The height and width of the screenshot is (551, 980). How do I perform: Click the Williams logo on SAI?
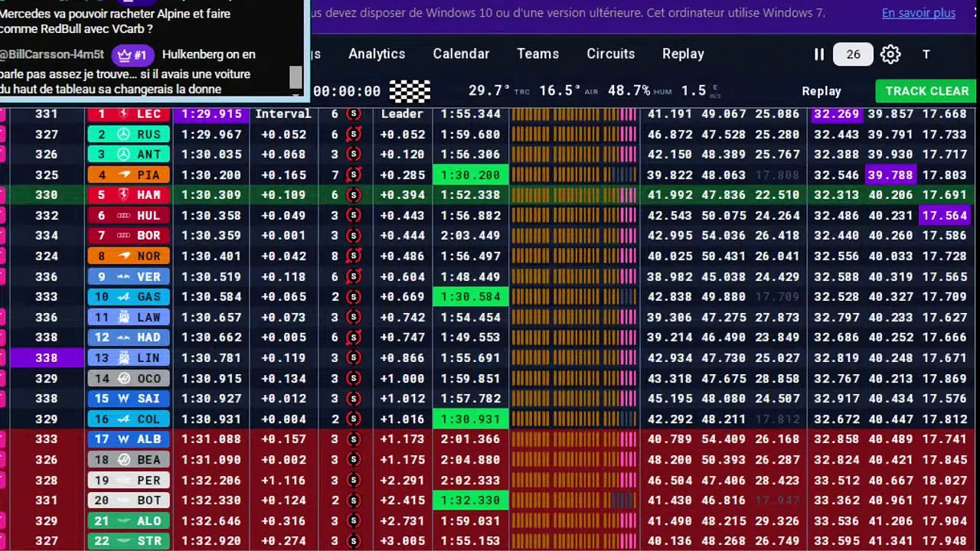point(122,399)
